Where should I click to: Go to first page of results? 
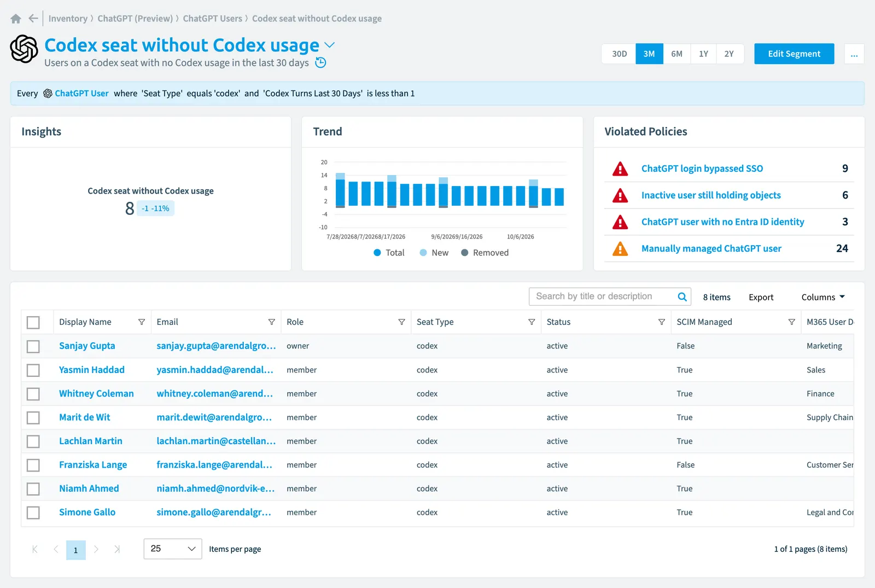click(x=35, y=549)
